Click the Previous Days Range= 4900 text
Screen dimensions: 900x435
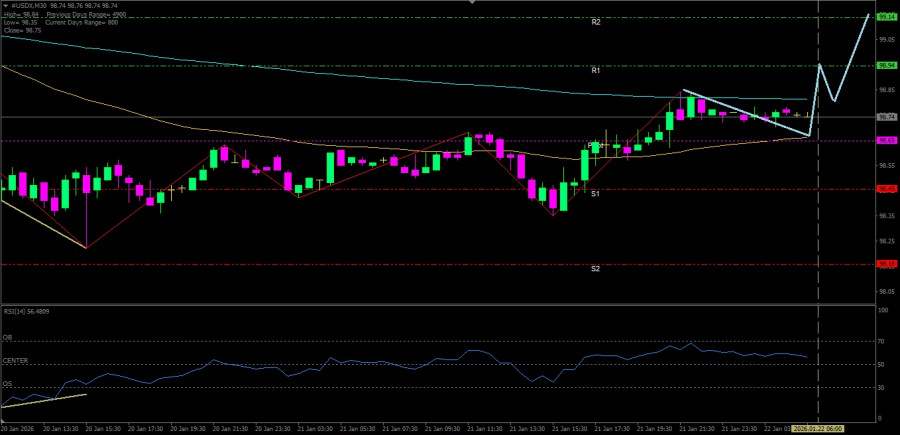click(86, 14)
